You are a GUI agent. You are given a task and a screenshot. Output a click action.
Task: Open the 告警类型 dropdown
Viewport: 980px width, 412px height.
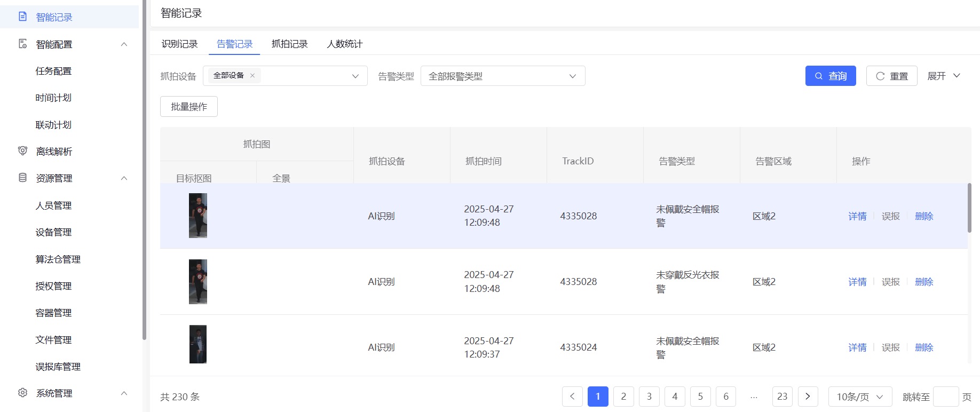tap(502, 76)
